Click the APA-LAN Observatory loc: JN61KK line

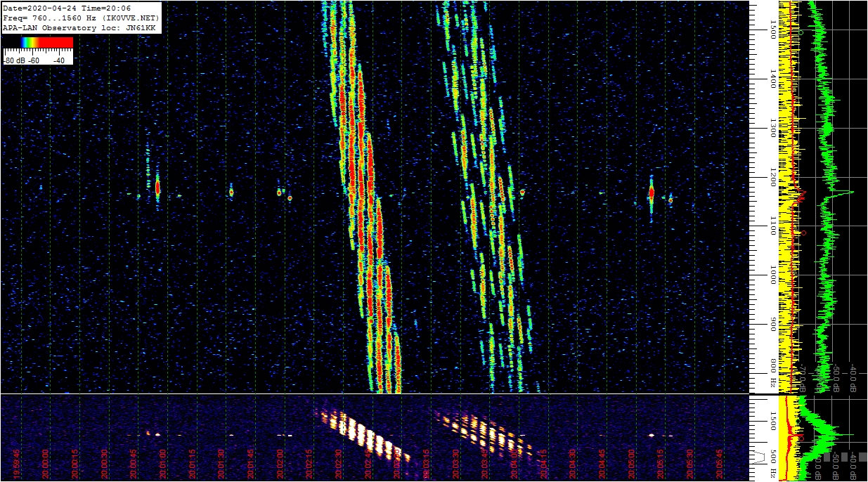tap(79, 28)
